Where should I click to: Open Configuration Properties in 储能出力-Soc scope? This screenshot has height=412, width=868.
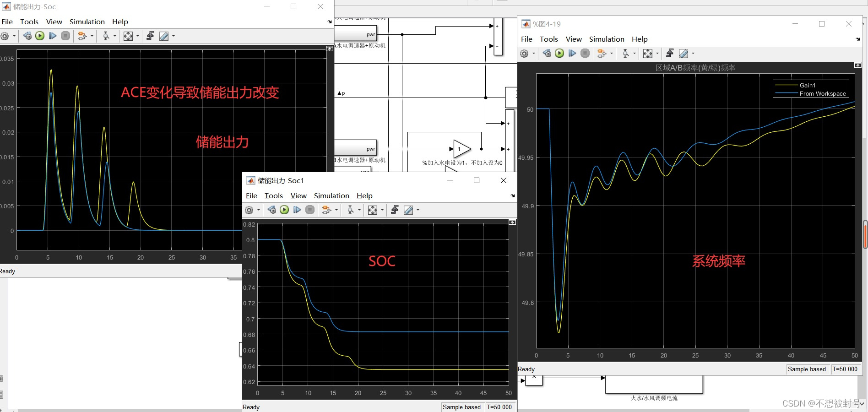coord(5,36)
